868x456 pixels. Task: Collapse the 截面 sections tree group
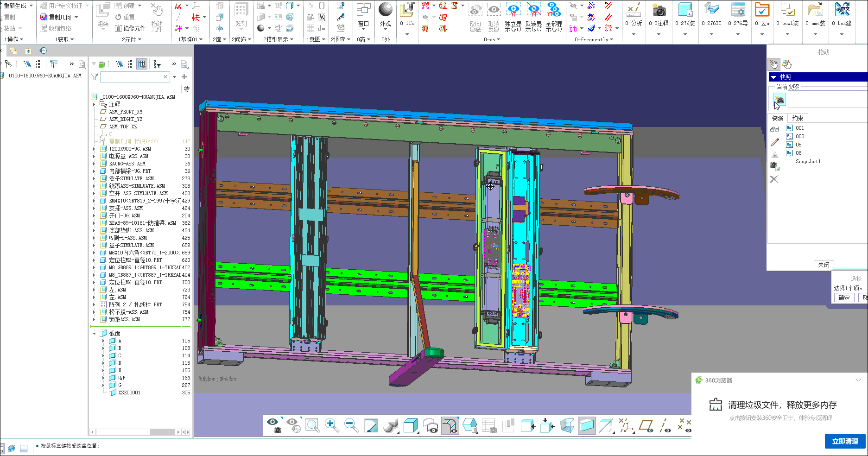[95, 333]
